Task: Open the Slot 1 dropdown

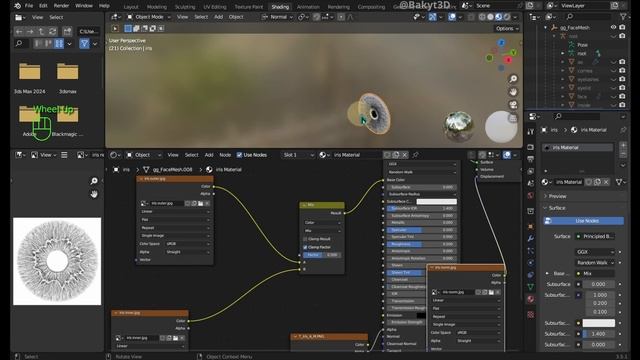Action: pyautogui.click(x=298, y=155)
